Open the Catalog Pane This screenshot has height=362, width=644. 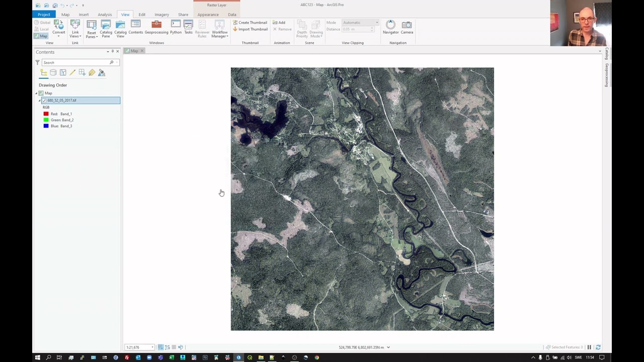(106, 29)
